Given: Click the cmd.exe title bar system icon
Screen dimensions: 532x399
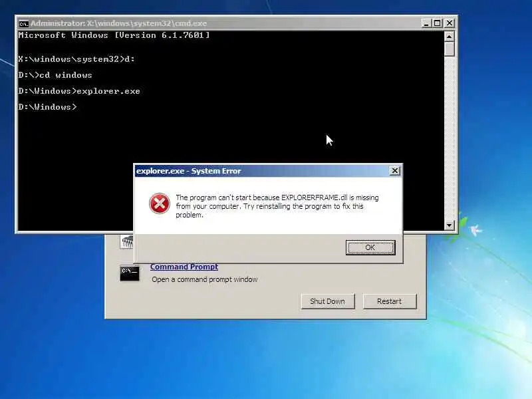Looking at the screenshot, I should pos(23,23).
